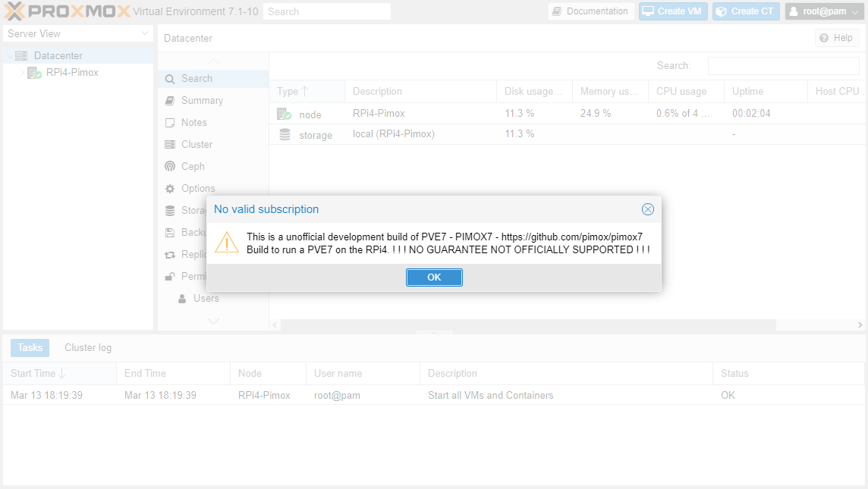Open the Notes menu item
Viewport: 868px width, 489px height.
(x=213, y=122)
